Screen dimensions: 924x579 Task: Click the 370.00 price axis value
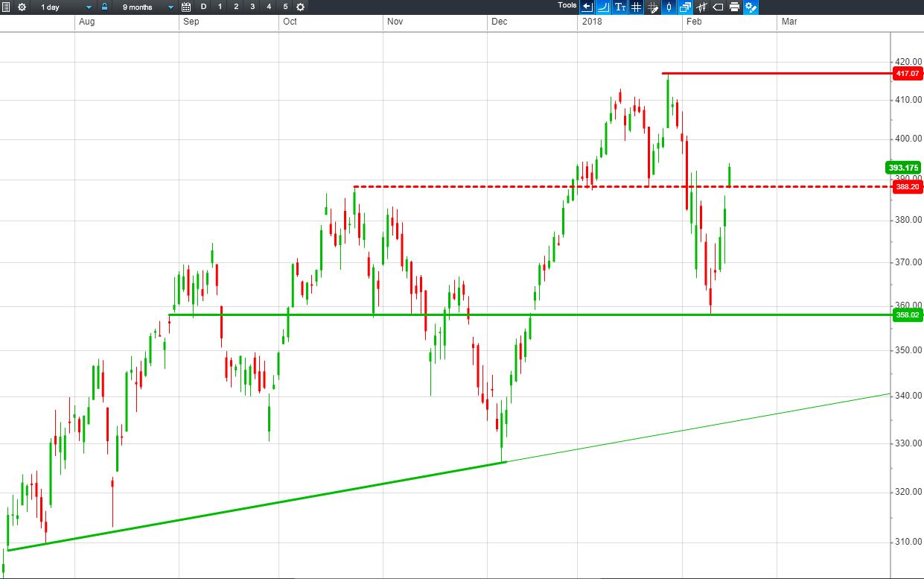tap(909, 262)
